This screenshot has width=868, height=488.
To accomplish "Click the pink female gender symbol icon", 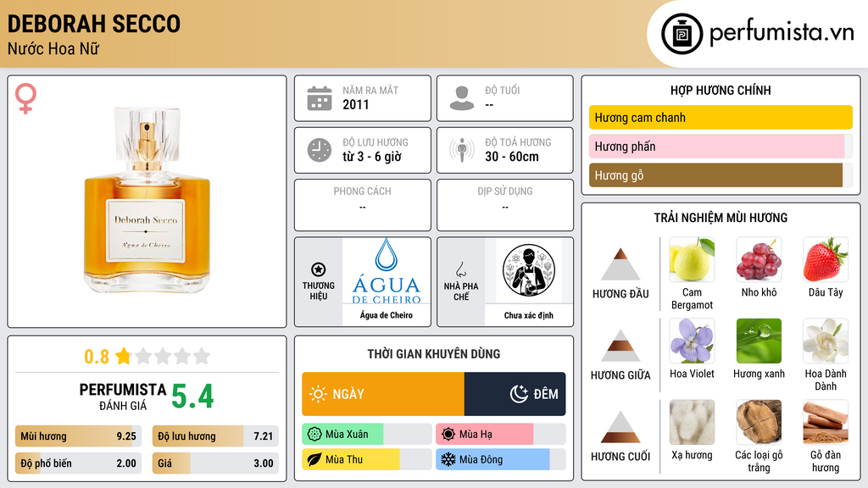I will click(25, 98).
